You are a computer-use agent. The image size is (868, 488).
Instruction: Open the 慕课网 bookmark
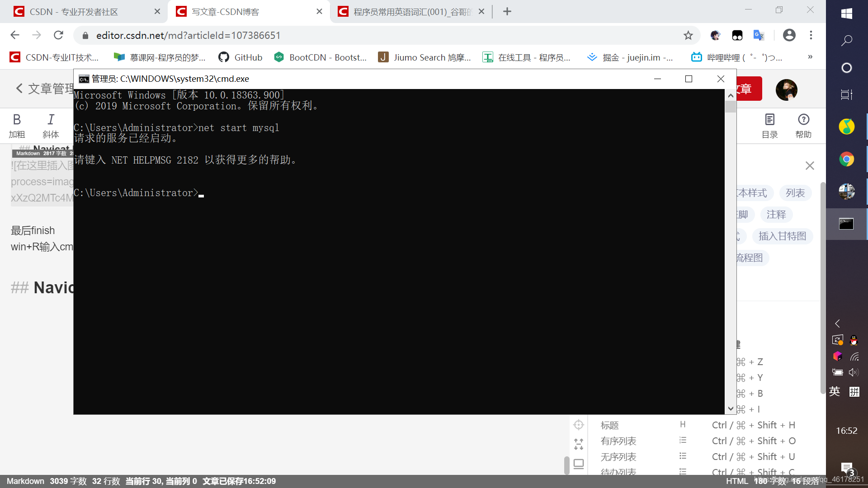[160, 57]
